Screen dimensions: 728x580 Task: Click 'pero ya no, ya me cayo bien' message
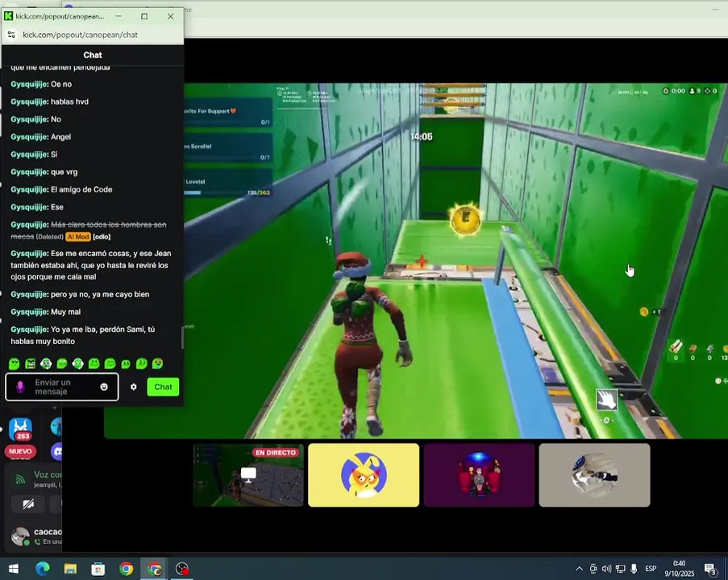point(100,294)
